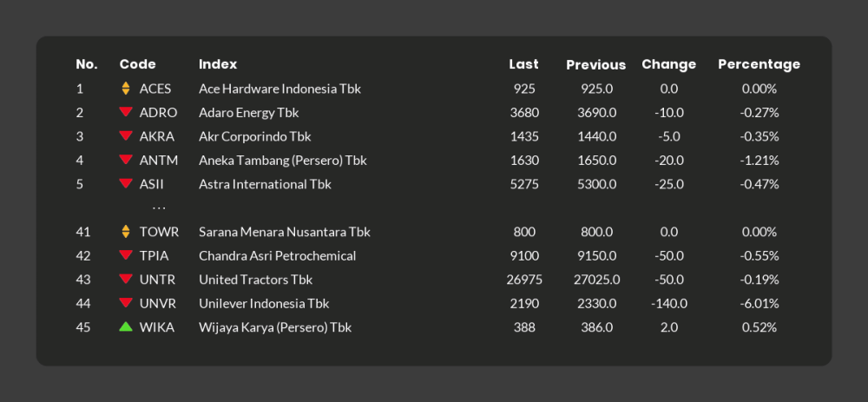Click the unchanged arrow icon beside TOWR
Screen dimensions: 868x402
tap(126, 232)
